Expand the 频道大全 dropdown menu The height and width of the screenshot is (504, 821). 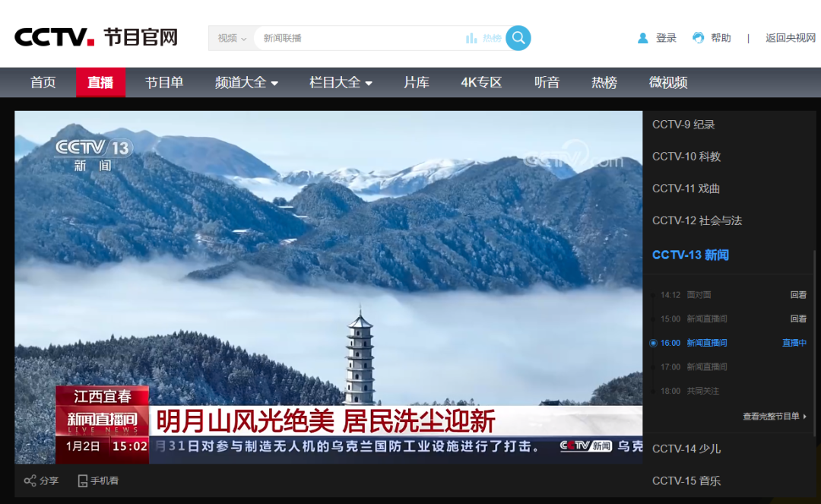coord(246,82)
